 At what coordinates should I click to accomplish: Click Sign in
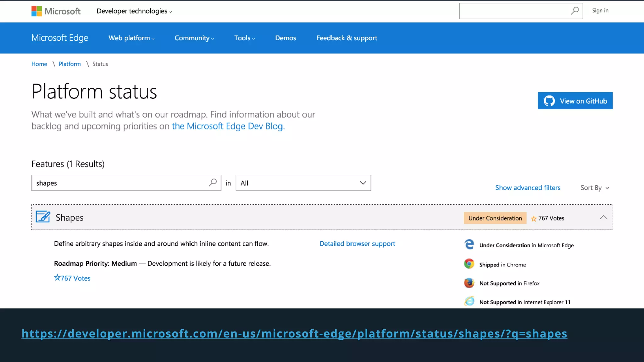click(600, 11)
